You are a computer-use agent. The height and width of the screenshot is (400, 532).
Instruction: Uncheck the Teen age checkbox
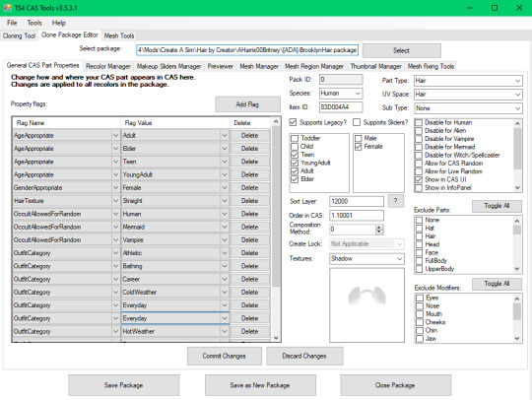click(x=295, y=155)
